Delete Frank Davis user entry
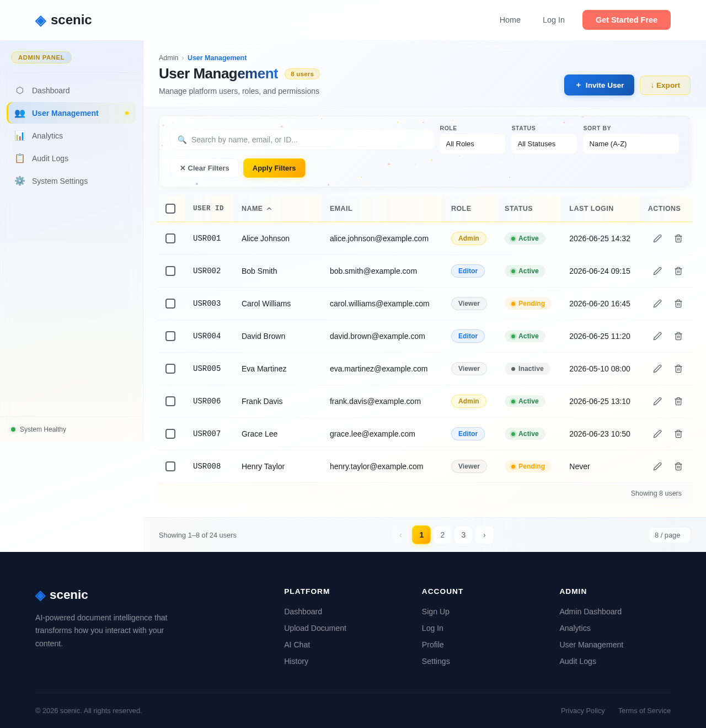This screenshot has height=728, width=706. (678, 401)
